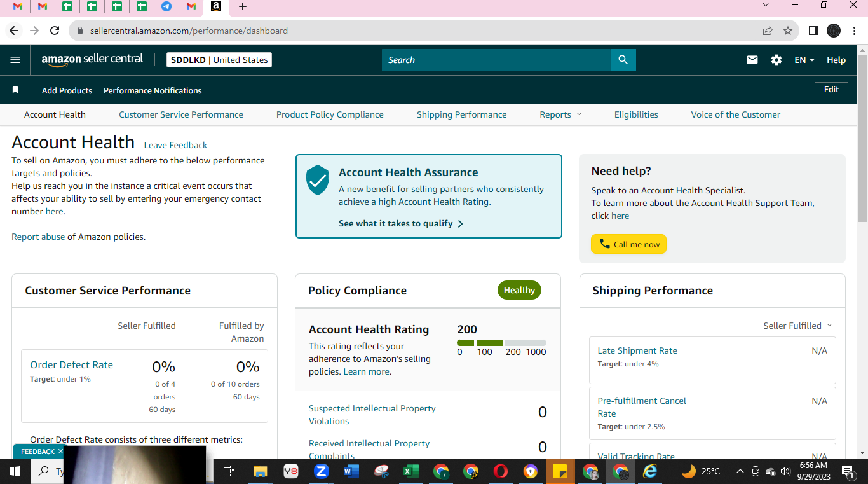This screenshot has height=484, width=868.
Task: Click the Edit button
Action: (x=831, y=90)
